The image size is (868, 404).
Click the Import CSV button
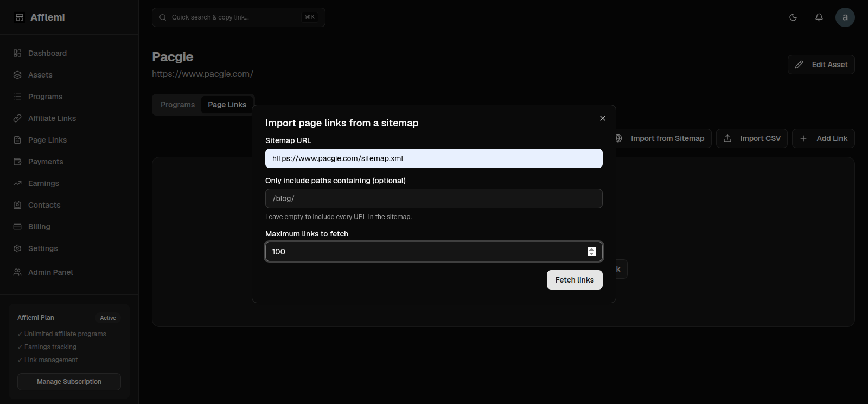coord(752,138)
